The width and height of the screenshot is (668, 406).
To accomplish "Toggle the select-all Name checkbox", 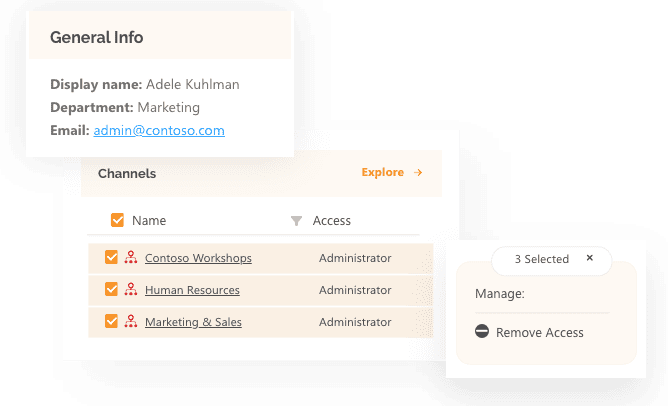I will (x=117, y=220).
